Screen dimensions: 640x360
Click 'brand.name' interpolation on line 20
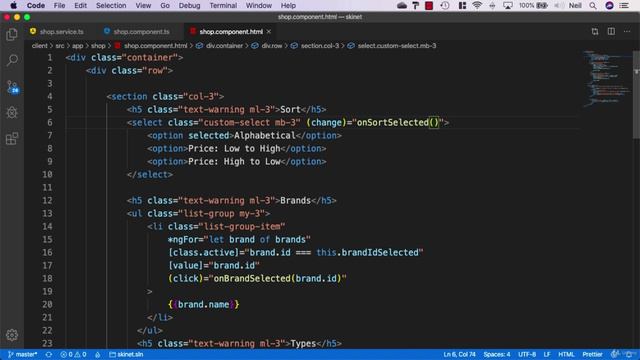[x=203, y=304]
